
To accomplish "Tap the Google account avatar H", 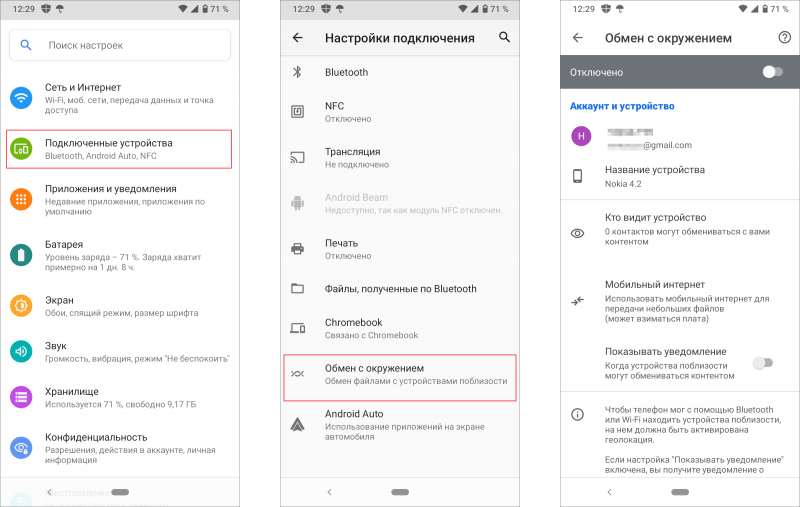I will coord(581,136).
